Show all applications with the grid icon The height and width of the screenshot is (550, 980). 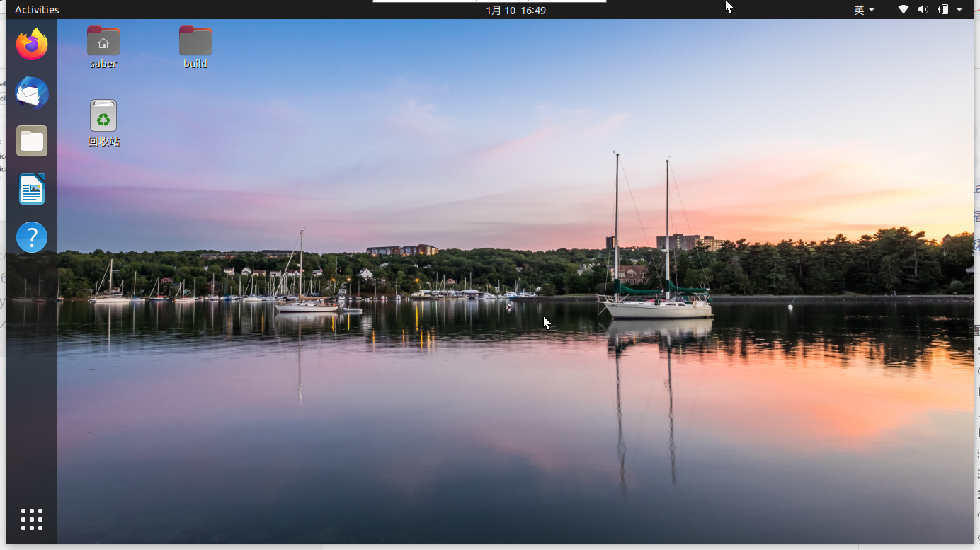click(x=31, y=519)
